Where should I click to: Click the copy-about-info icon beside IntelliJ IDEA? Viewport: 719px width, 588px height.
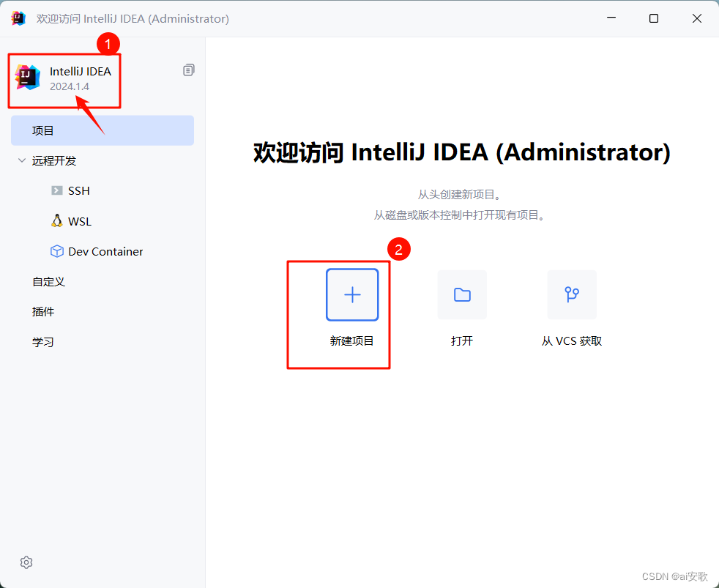188,70
